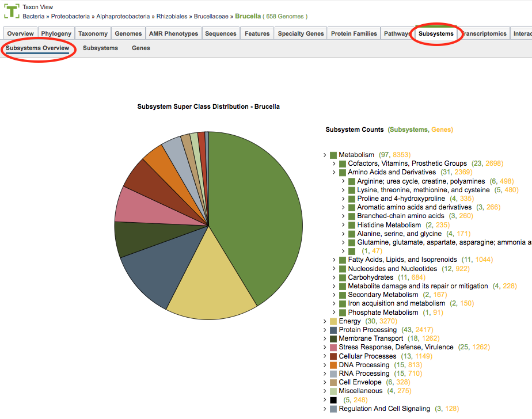Expand the Protein Processing node arrow
The width and height of the screenshot is (532, 419).
pyautogui.click(x=325, y=330)
